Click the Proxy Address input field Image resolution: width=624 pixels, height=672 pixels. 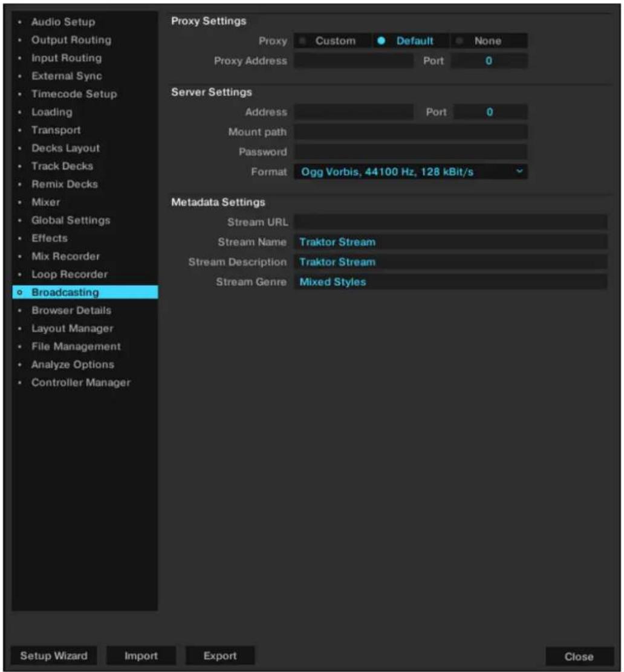click(353, 61)
